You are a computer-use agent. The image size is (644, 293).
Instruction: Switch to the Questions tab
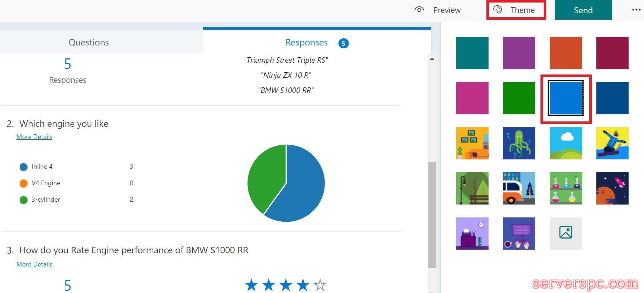click(x=88, y=42)
